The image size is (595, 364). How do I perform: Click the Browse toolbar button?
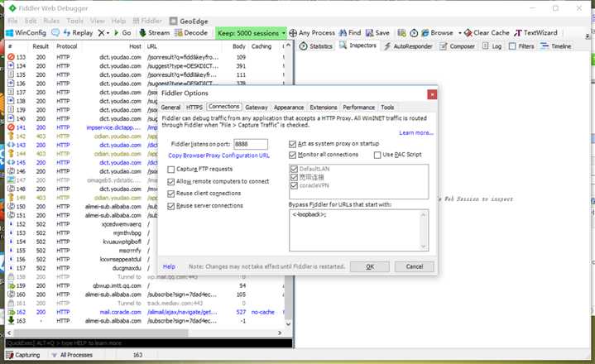(x=437, y=33)
